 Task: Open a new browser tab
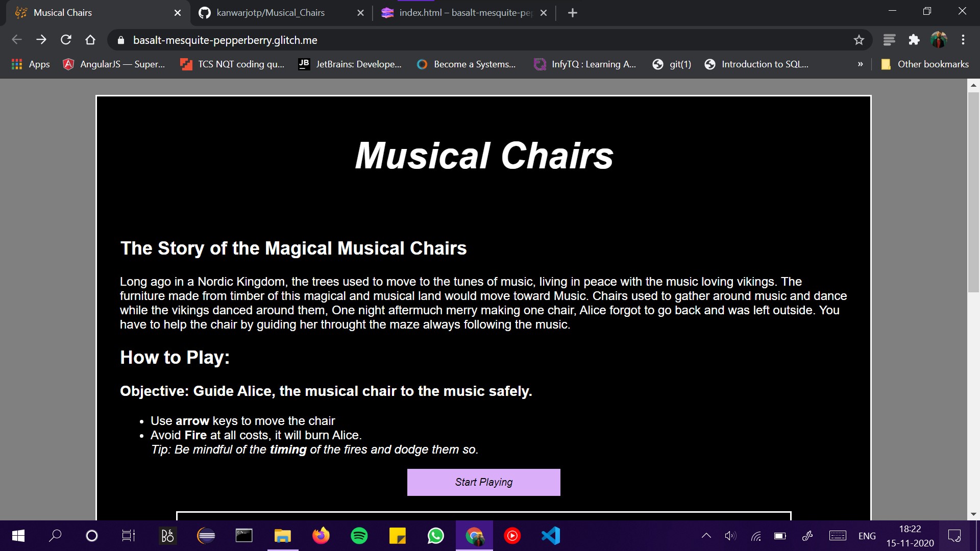pos(572,13)
